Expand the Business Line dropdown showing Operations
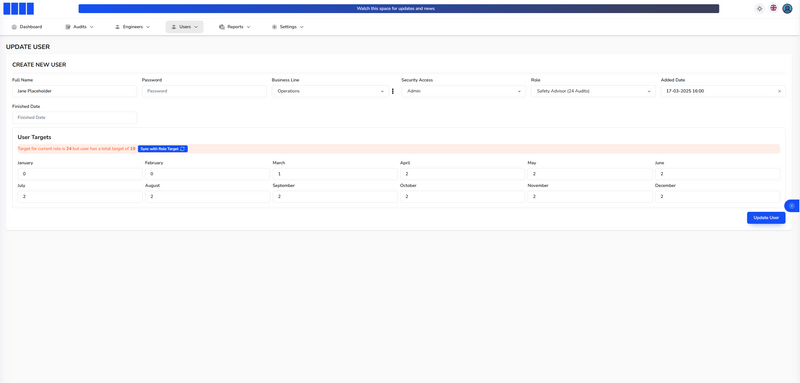The width and height of the screenshot is (800, 383). pyautogui.click(x=330, y=91)
